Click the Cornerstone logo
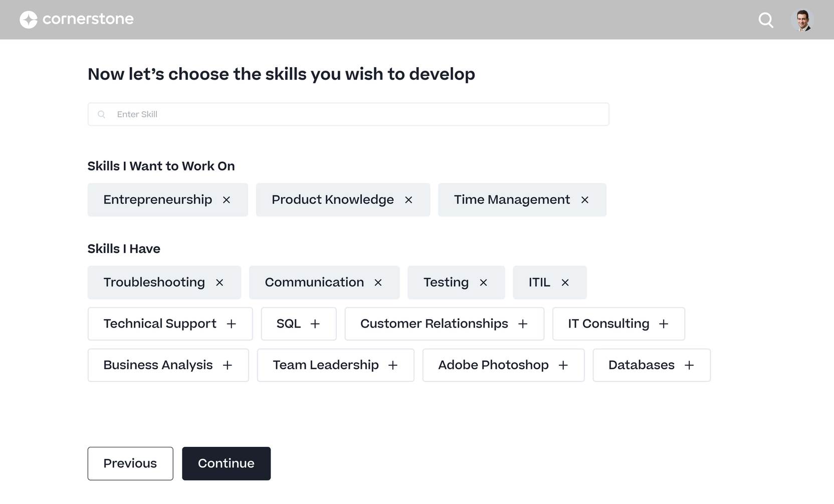The image size is (834, 504). [76, 19]
